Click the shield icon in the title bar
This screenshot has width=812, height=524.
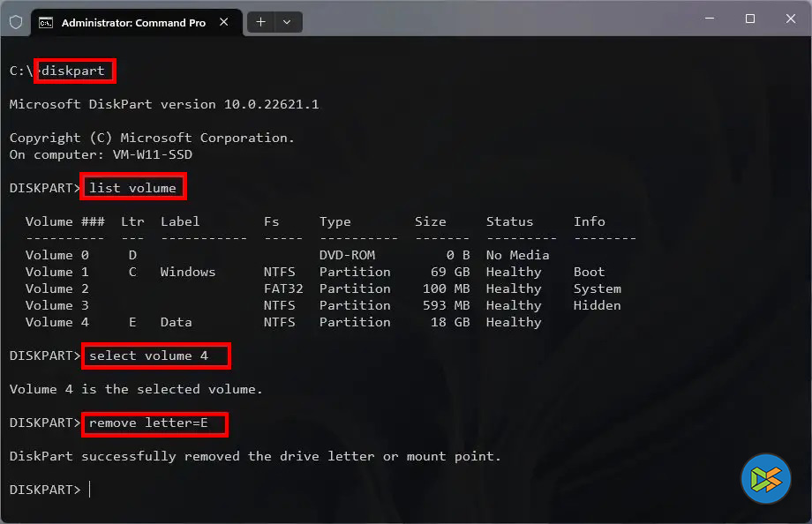coord(16,22)
